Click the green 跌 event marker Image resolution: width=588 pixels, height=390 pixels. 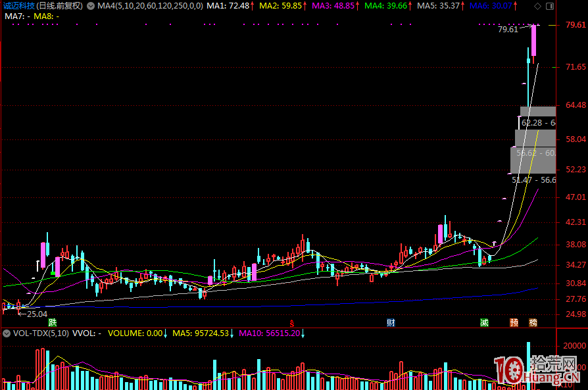pos(53,322)
